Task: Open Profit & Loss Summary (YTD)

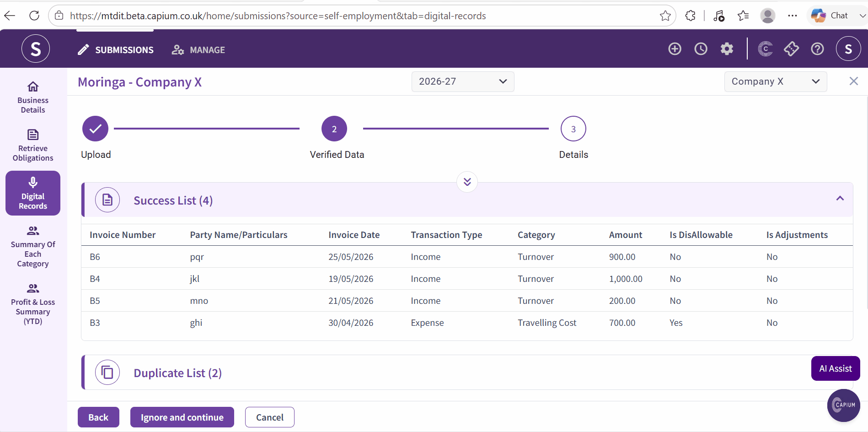Action: [33, 304]
